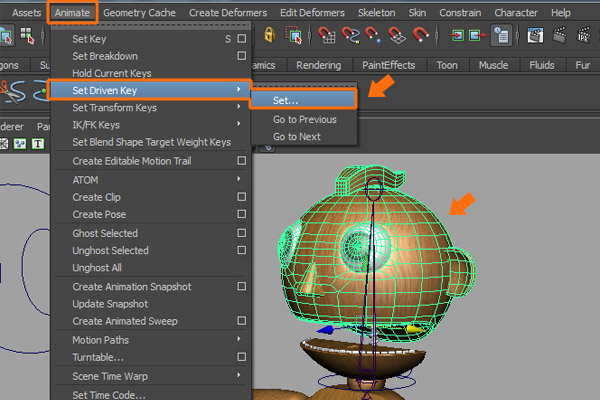Open the Skeleton menu
Viewport: 600px width, 400px height.
[376, 13]
